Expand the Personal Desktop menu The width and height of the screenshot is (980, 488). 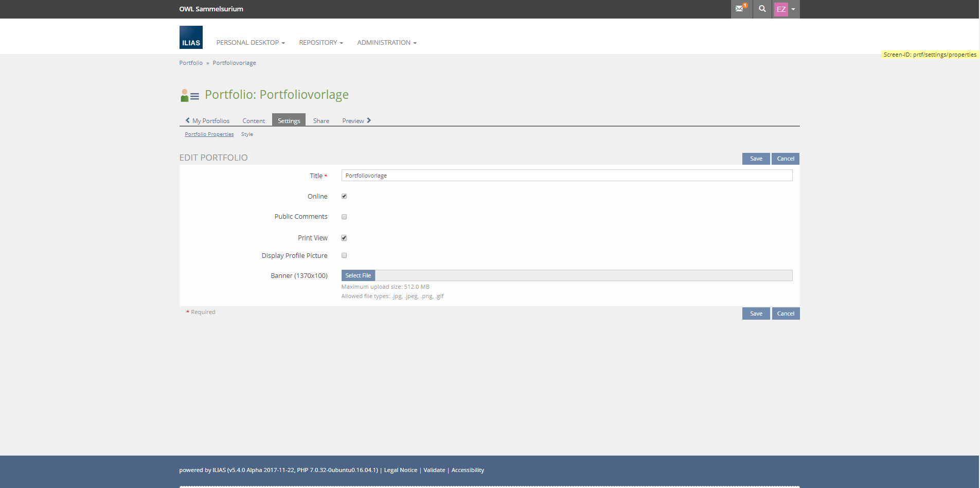(x=250, y=43)
